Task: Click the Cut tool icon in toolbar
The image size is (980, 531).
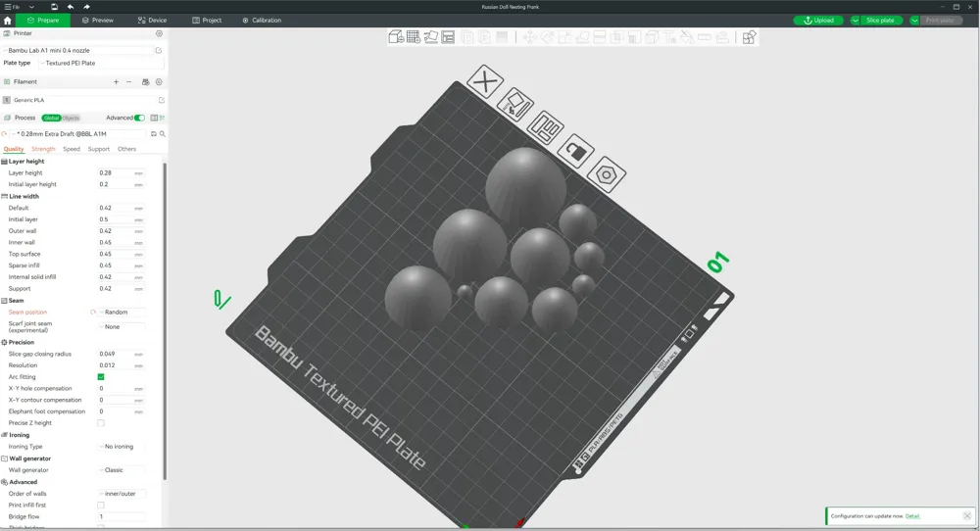Action: point(600,37)
